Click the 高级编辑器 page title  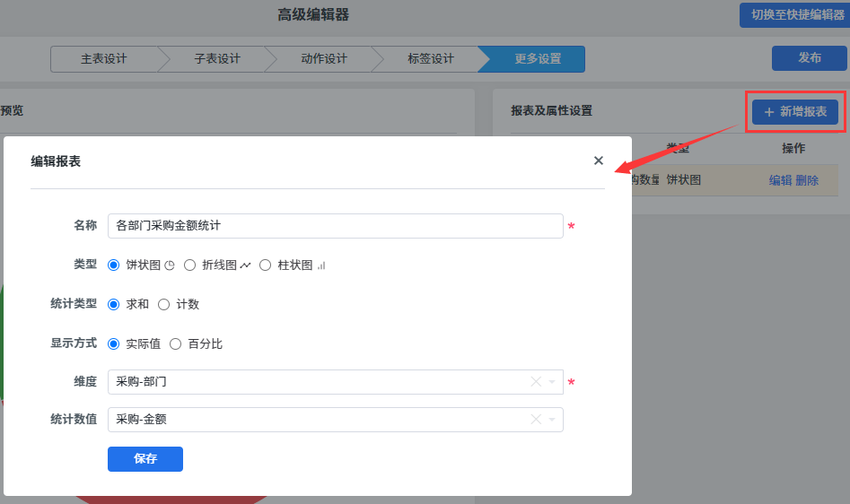[313, 14]
